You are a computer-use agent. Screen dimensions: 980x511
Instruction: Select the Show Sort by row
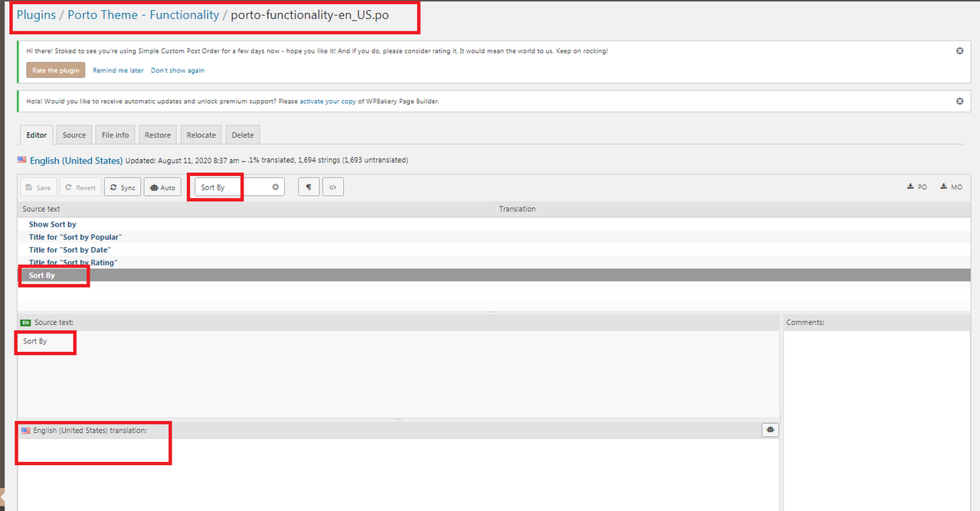494,224
